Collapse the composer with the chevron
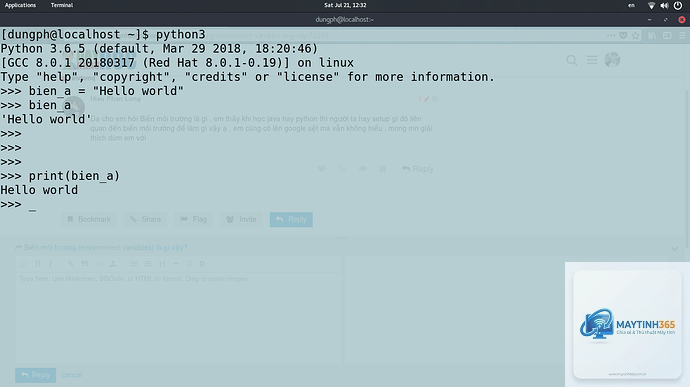690x387 pixels. pyautogui.click(x=675, y=249)
